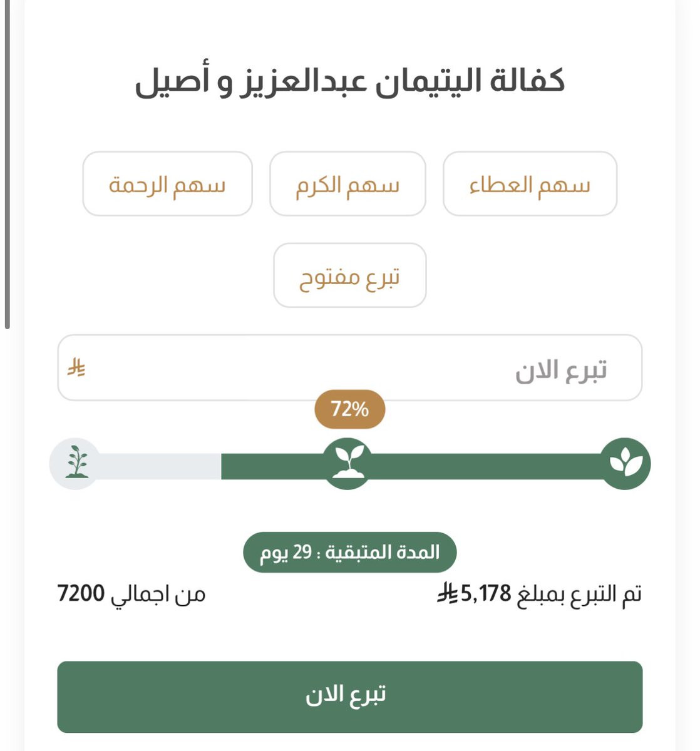Click the riyal currency symbol in input field
This screenshot has width=700, height=751.
pyautogui.click(x=76, y=367)
